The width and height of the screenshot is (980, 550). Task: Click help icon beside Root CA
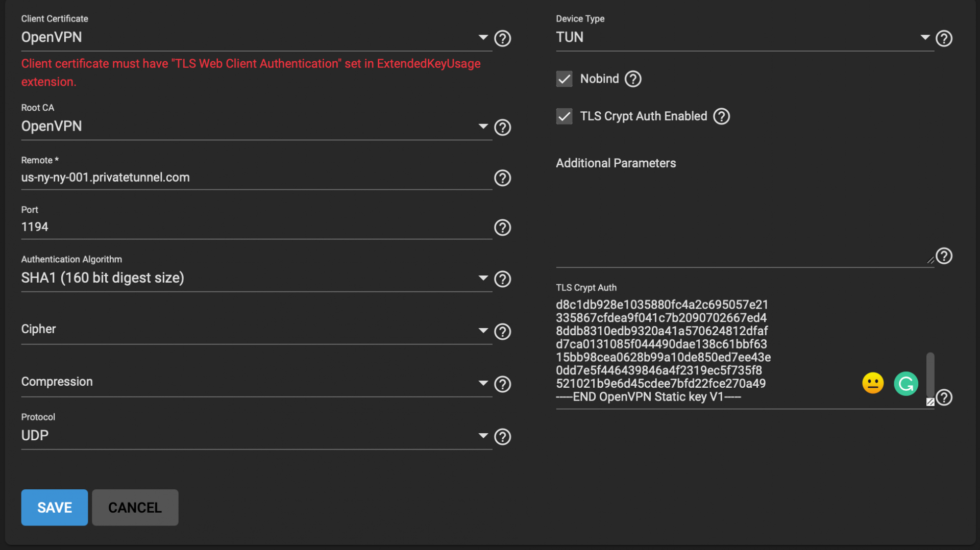pyautogui.click(x=503, y=127)
